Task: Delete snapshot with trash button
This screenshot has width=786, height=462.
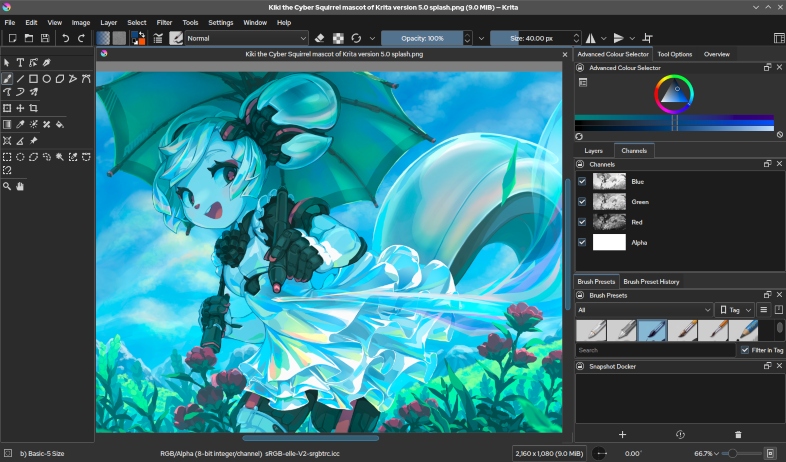Action: [738, 434]
